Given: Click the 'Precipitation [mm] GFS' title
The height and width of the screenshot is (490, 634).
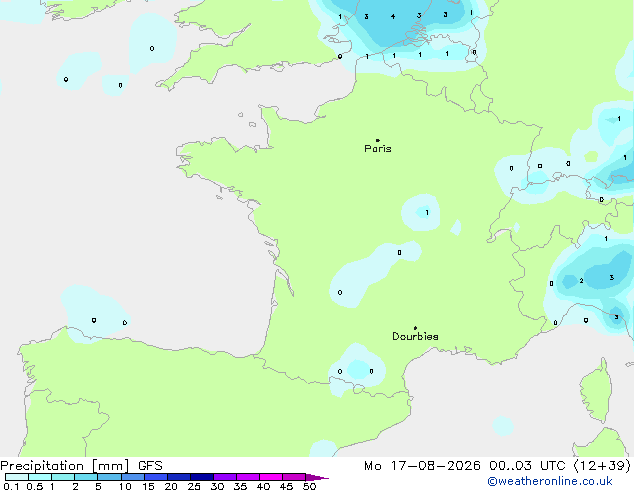Looking at the screenshot, I should point(81,466).
